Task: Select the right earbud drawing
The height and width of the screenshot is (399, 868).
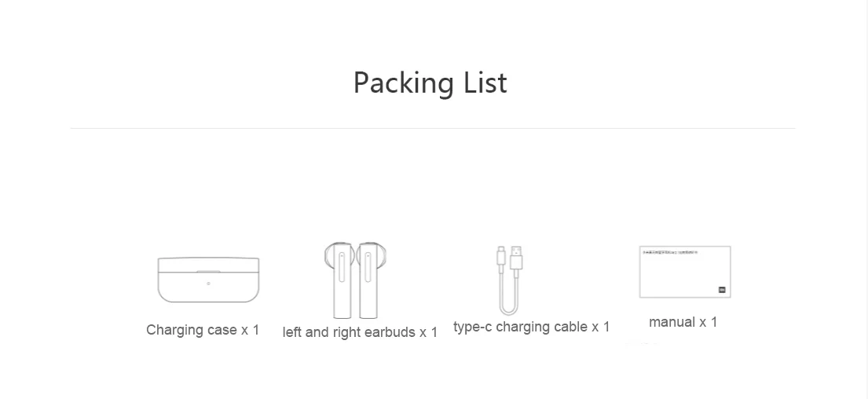Action: coord(371,280)
